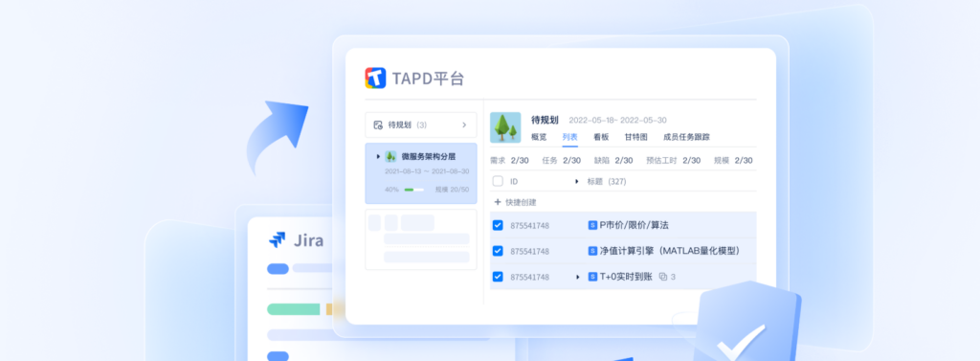Viewport: 980px width, 361px height.
Task: Open the T+0实时到账 story title
Action: coord(626,277)
